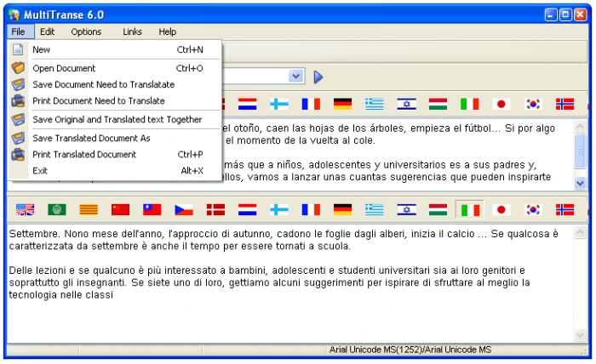Close the MultiTranse 6.0 window
Image resolution: width=596 pixels, height=364 pixels.
pos(581,14)
